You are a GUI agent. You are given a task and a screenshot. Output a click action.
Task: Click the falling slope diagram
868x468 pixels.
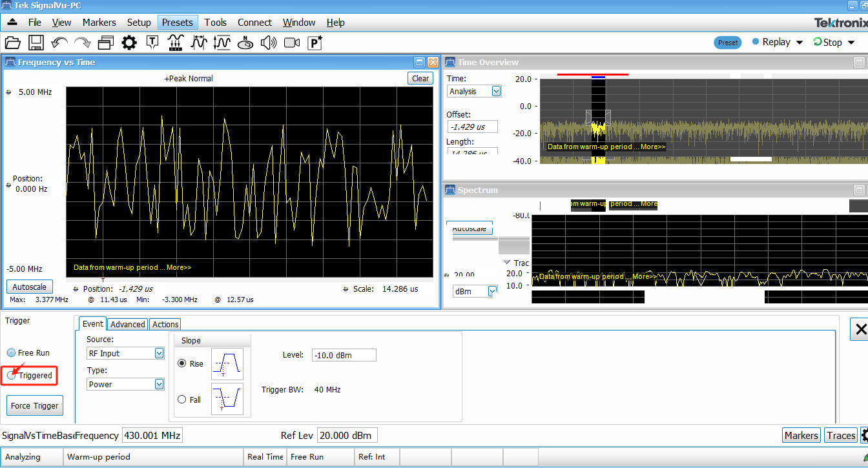click(227, 399)
